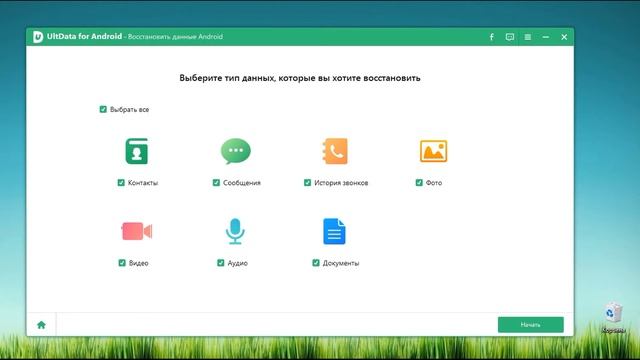Open the Recycle Bin on the desktop
640x360 pixels.
(613, 317)
